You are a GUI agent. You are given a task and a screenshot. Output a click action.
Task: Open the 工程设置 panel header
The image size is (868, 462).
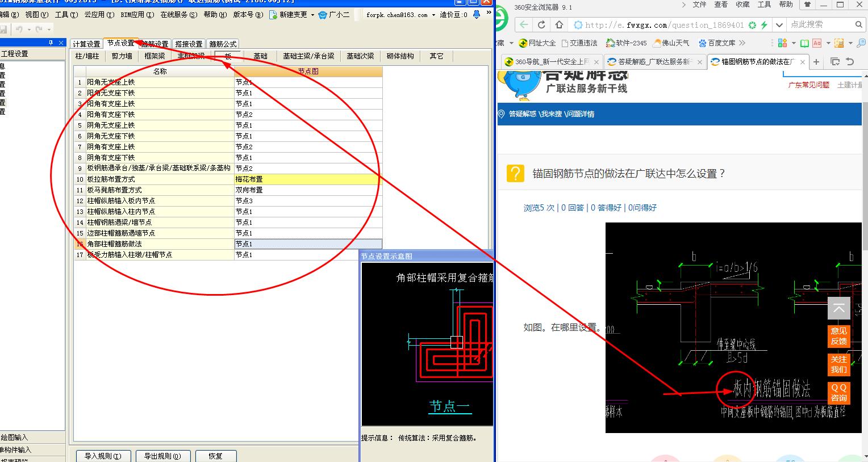pos(32,54)
